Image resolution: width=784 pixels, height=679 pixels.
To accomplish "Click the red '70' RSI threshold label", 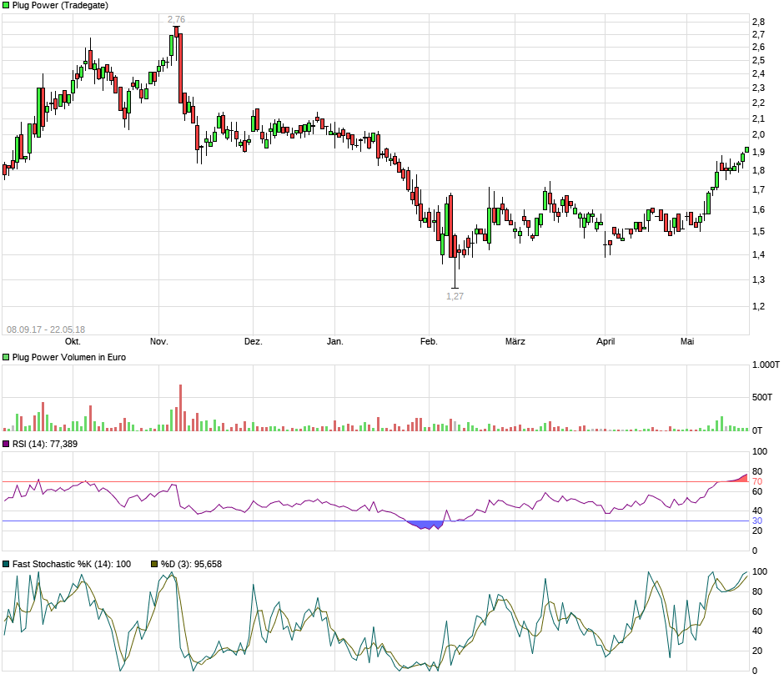I will click(x=757, y=482).
